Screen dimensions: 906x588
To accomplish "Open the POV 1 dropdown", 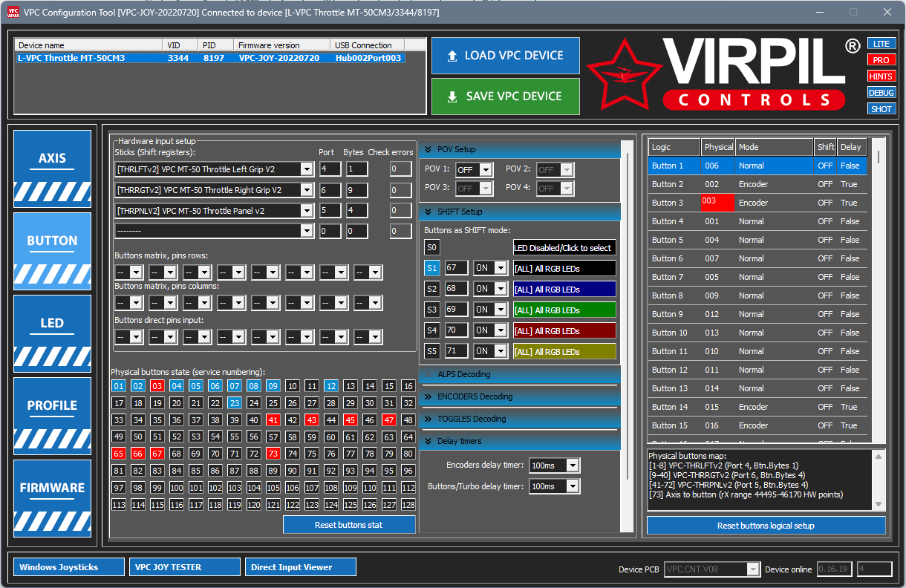I will tap(486, 170).
